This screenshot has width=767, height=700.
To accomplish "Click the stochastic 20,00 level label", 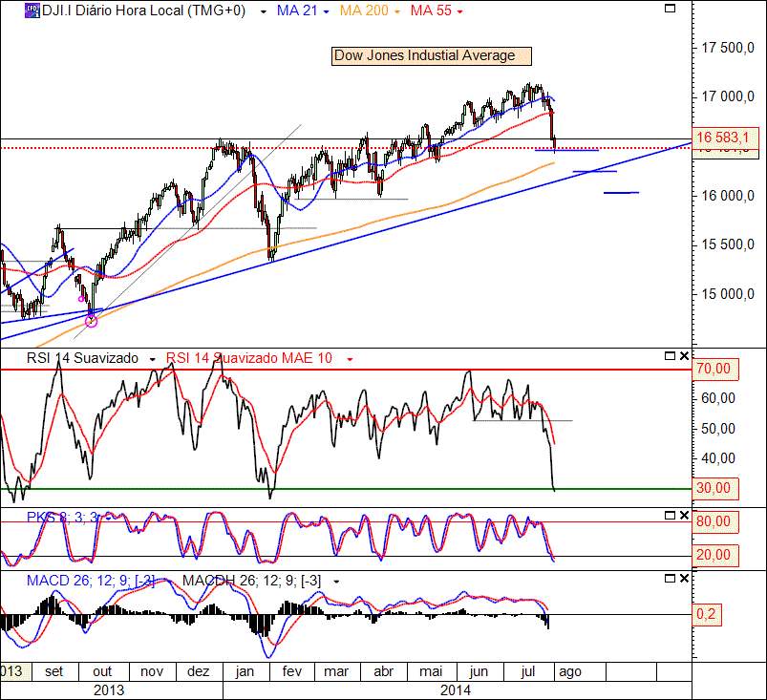I will [714, 555].
